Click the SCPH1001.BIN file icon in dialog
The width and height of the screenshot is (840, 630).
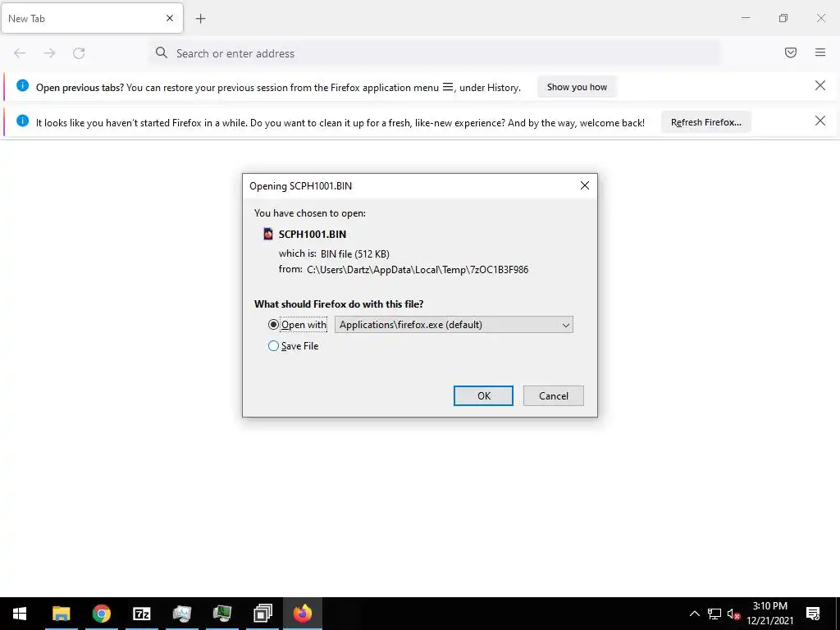(x=268, y=234)
